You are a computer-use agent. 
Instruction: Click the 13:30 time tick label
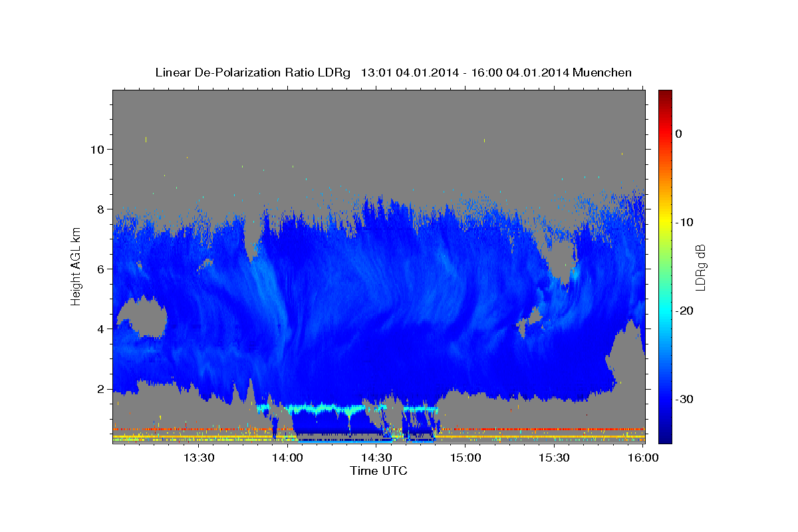(199, 458)
